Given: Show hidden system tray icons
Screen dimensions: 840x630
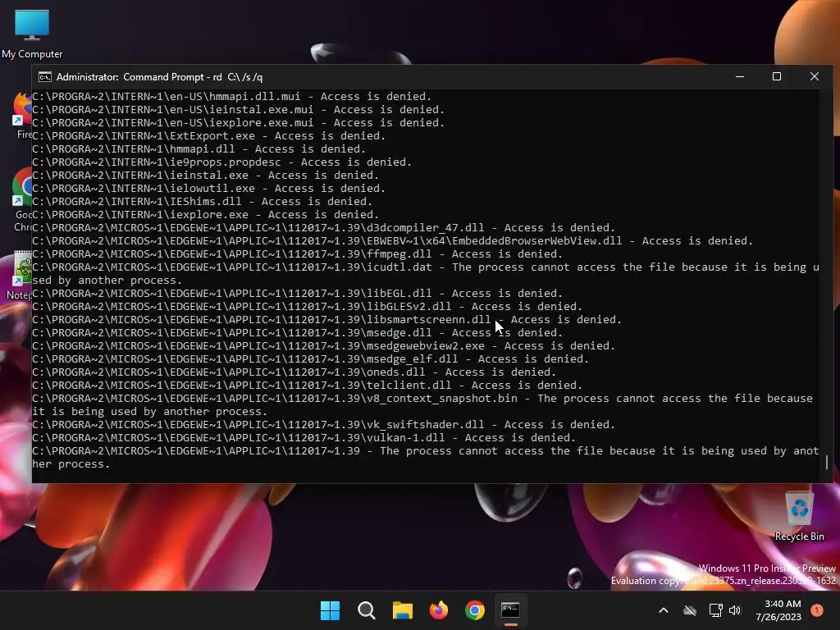Looking at the screenshot, I should pyautogui.click(x=663, y=610).
